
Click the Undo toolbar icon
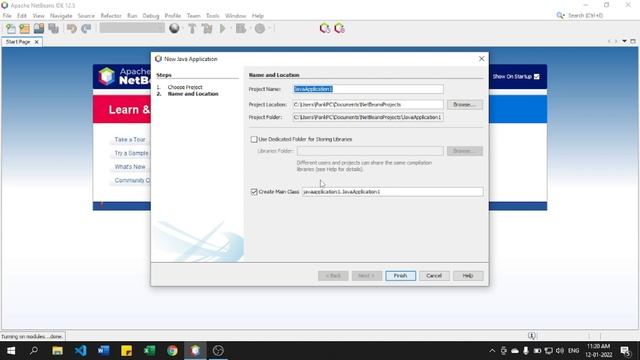coord(72,29)
